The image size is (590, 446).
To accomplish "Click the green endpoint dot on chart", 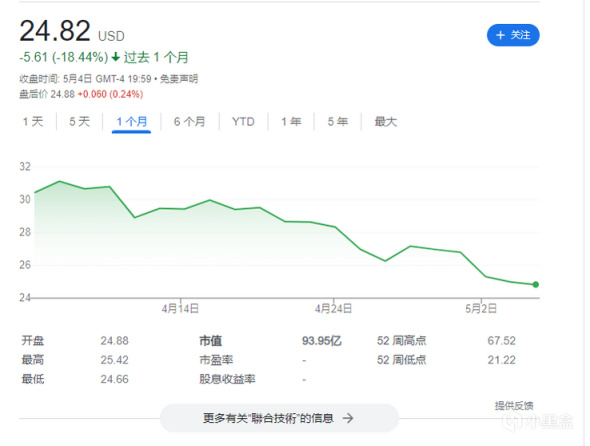I will pos(535,285).
